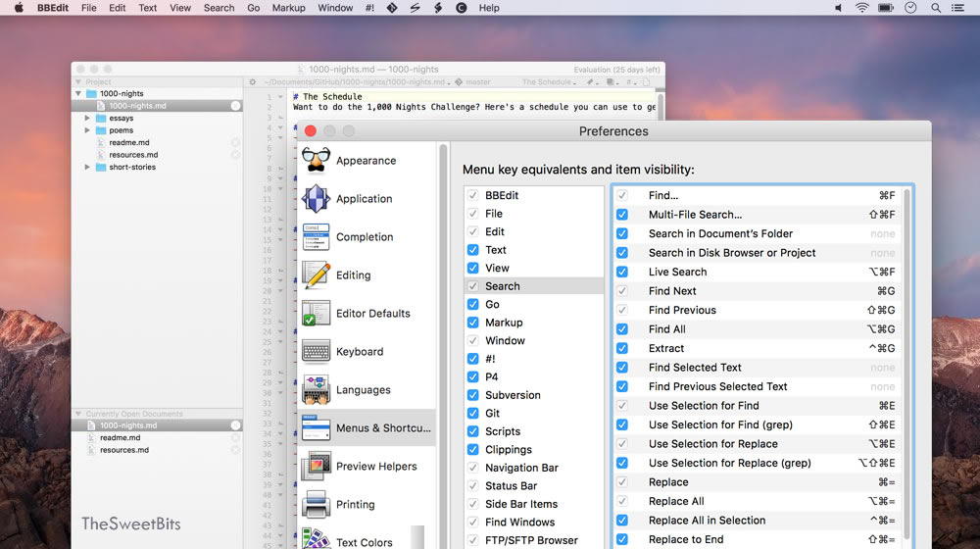Close 1000-nights.md in open documents list
This screenshot has width=980, height=549.
tap(235, 425)
